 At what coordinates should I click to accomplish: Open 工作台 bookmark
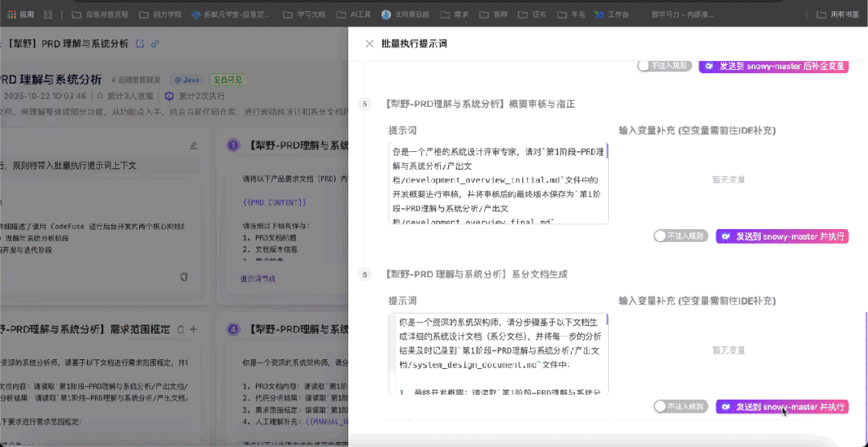[x=612, y=14]
